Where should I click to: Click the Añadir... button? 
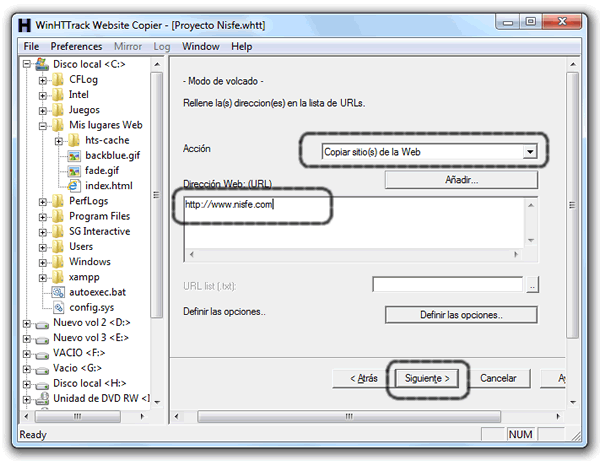(461, 180)
